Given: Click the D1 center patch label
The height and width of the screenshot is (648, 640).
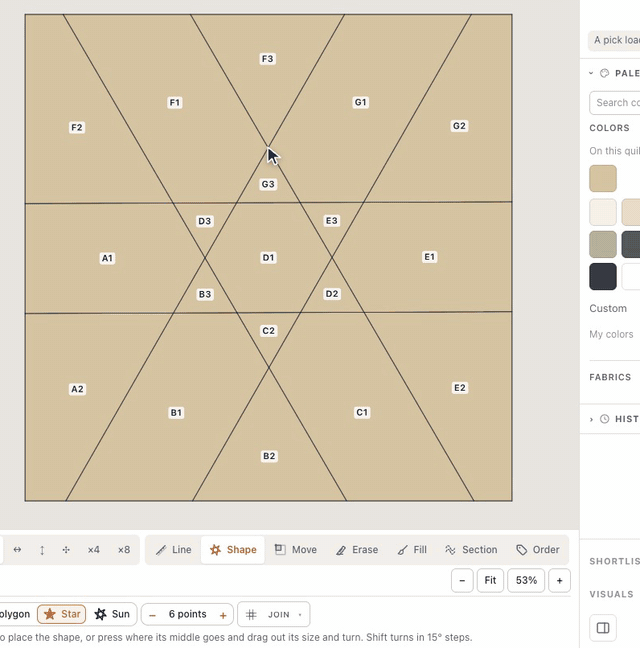Looking at the screenshot, I should 269,257.
